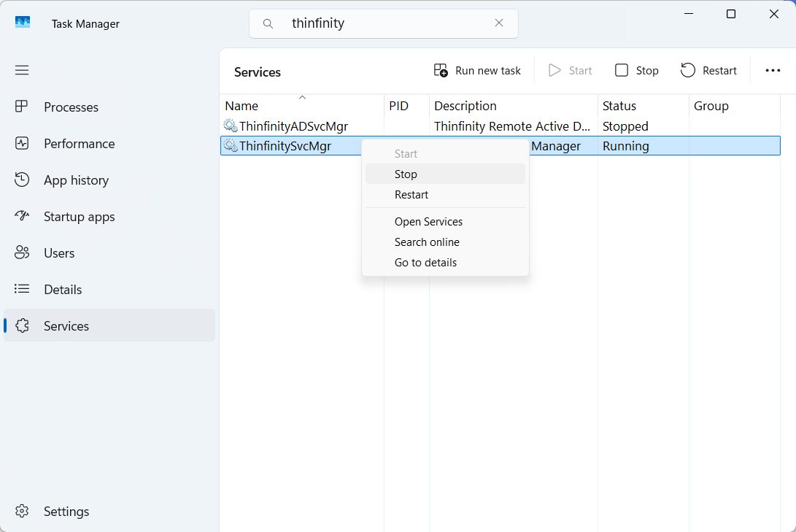796x532 pixels.
Task: Select Services in the sidebar
Action: click(x=109, y=325)
